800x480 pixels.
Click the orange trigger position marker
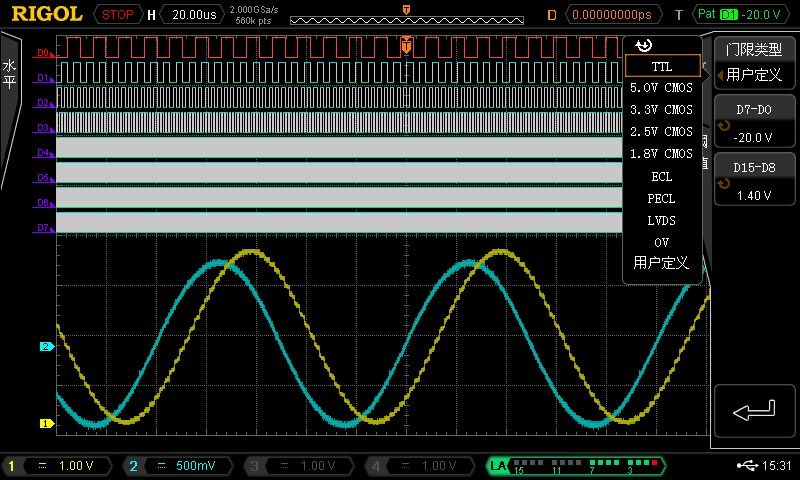pos(406,45)
